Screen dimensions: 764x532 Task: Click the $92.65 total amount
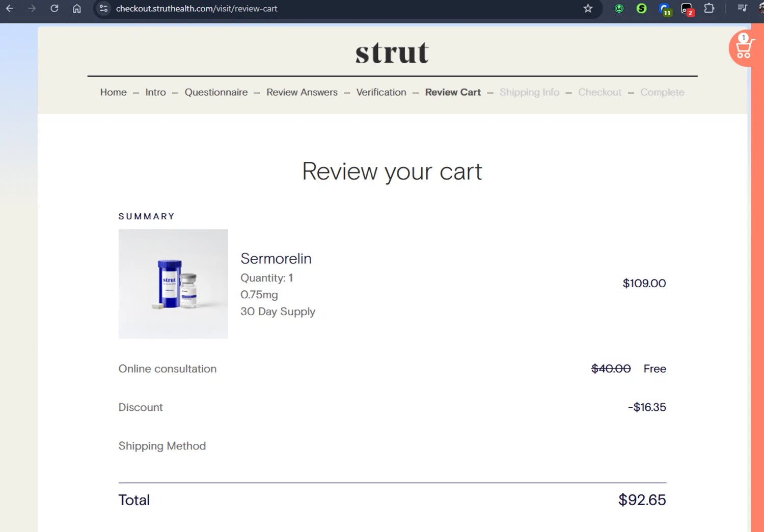tap(642, 500)
